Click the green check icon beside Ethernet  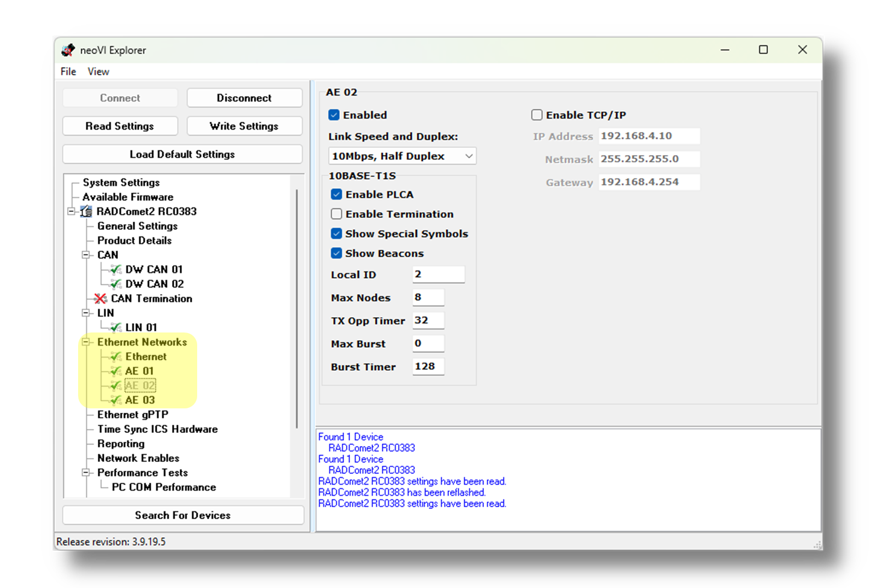(116, 357)
